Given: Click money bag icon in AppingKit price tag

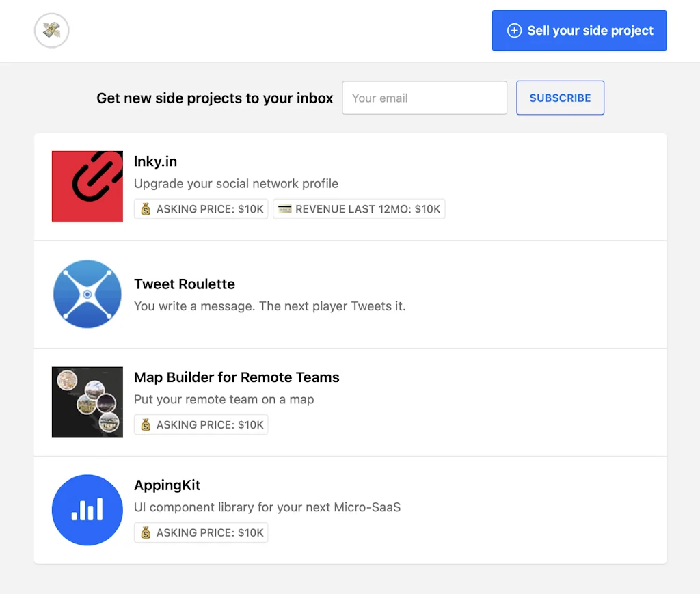Looking at the screenshot, I should click(x=146, y=532).
